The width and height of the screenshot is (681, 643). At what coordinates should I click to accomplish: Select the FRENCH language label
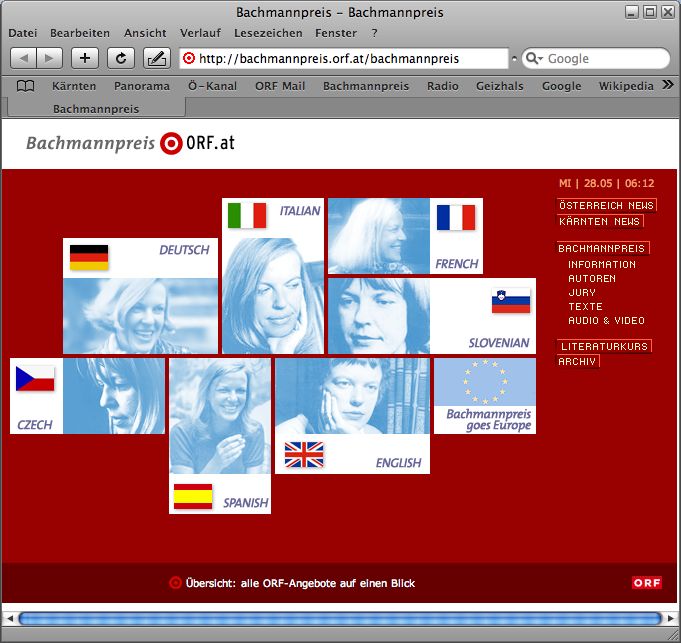tap(456, 264)
